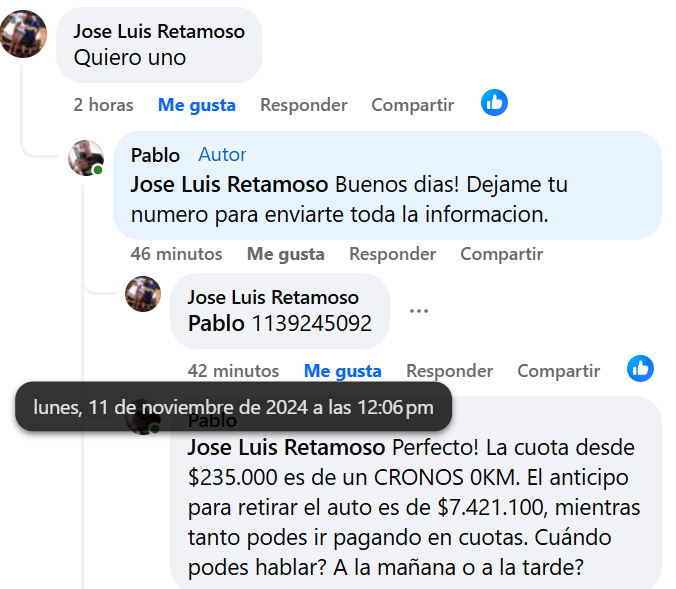This screenshot has height=589, width=676.
Task: Click the '46 minutos' timestamp link
Action: [x=176, y=254]
